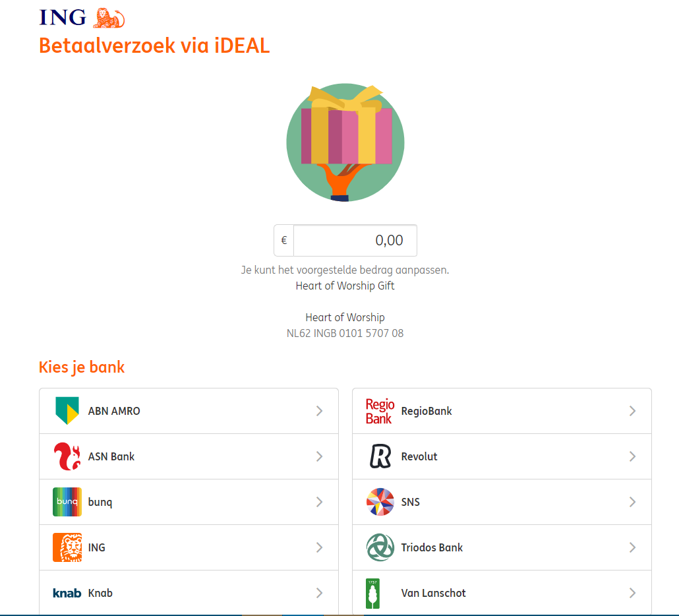Choose the SNS bank name label
The height and width of the screenshot is (616, 679).
point(410,502)
